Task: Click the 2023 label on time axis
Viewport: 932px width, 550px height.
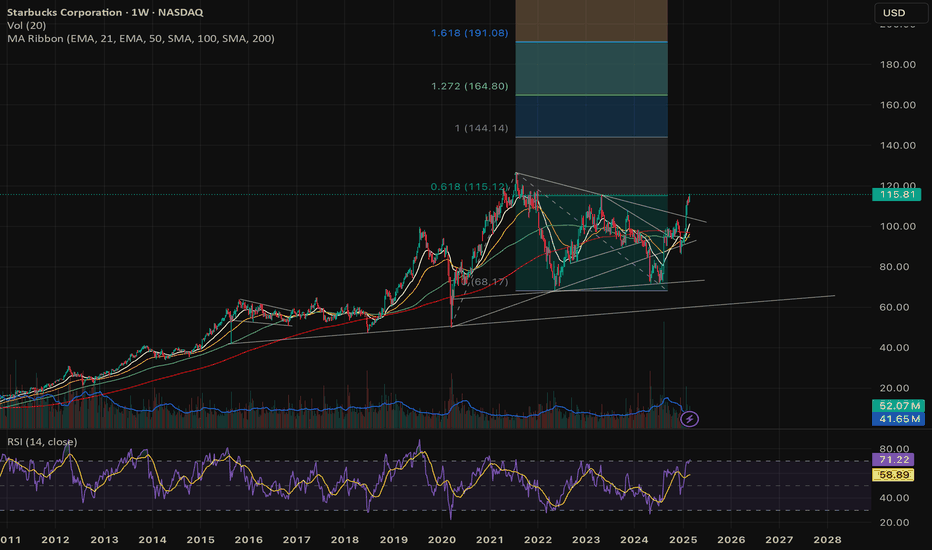Action: point(585,540)
